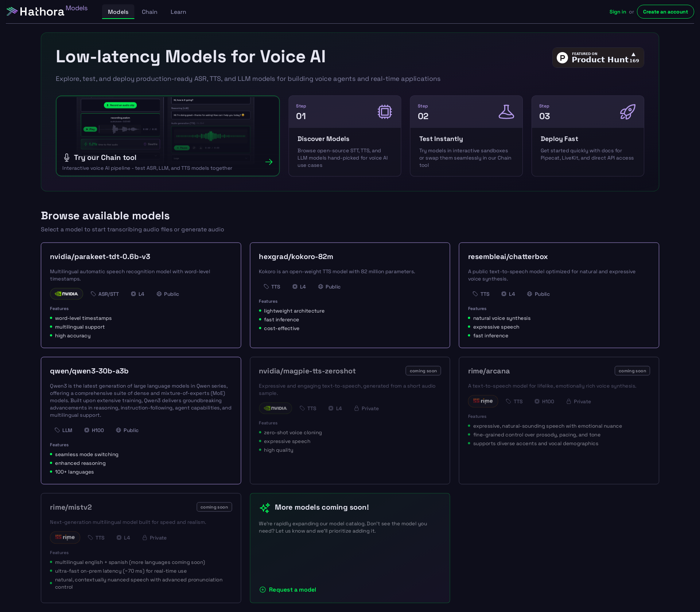Viewport: 700px width, 612px height.
Task: Click the Hathora logo in the top navigation
Action: pos(36,11)
